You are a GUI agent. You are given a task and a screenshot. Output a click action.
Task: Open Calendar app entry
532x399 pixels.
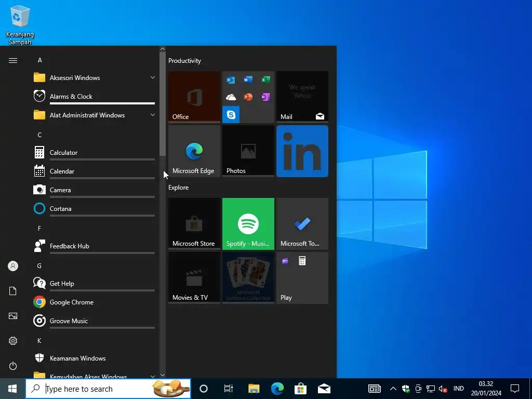point(94,171)
